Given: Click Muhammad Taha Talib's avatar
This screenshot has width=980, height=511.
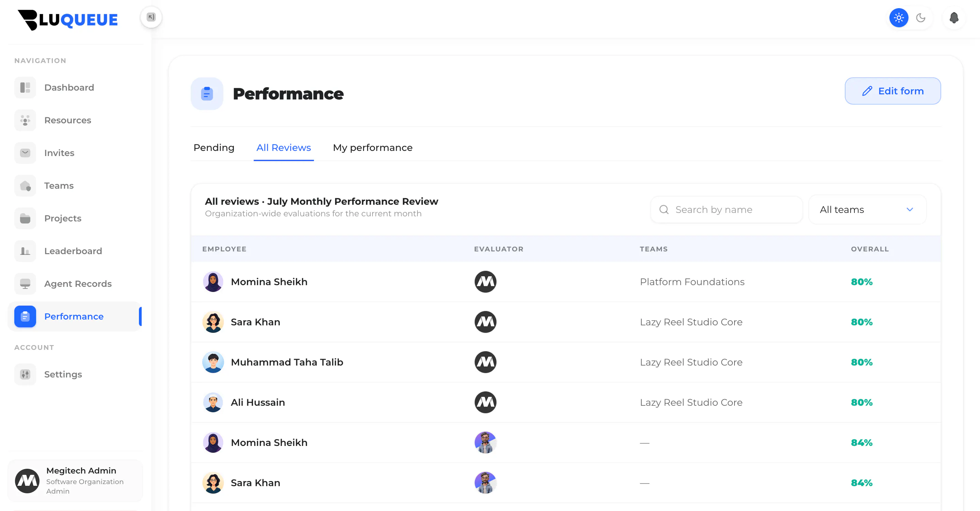Looking at the screenshot, I should click(213, 362).
